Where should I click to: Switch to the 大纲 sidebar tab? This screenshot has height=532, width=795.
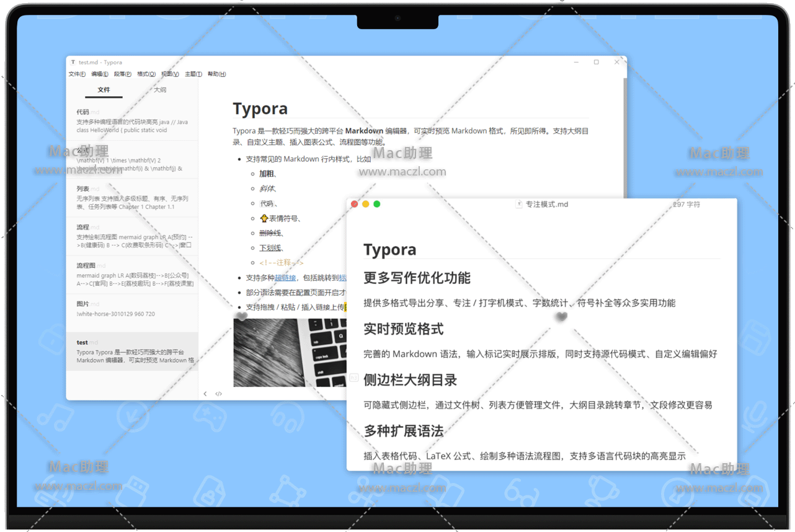159,90
